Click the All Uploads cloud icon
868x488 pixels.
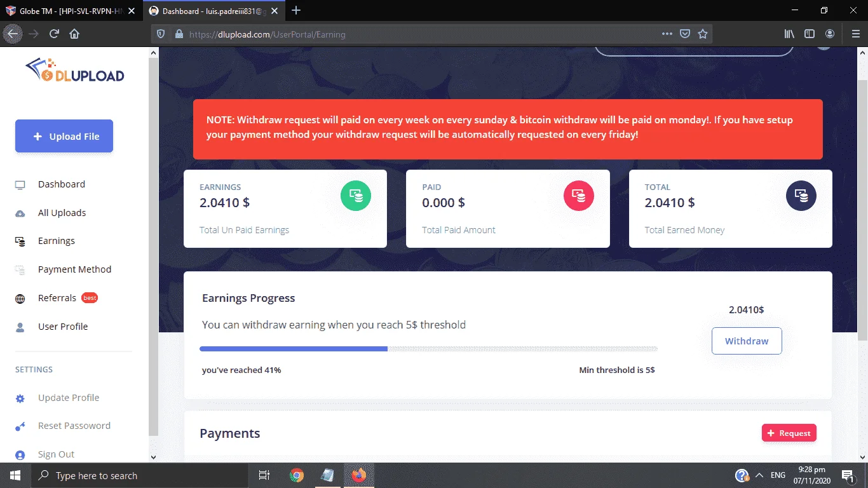pos(20,213)
